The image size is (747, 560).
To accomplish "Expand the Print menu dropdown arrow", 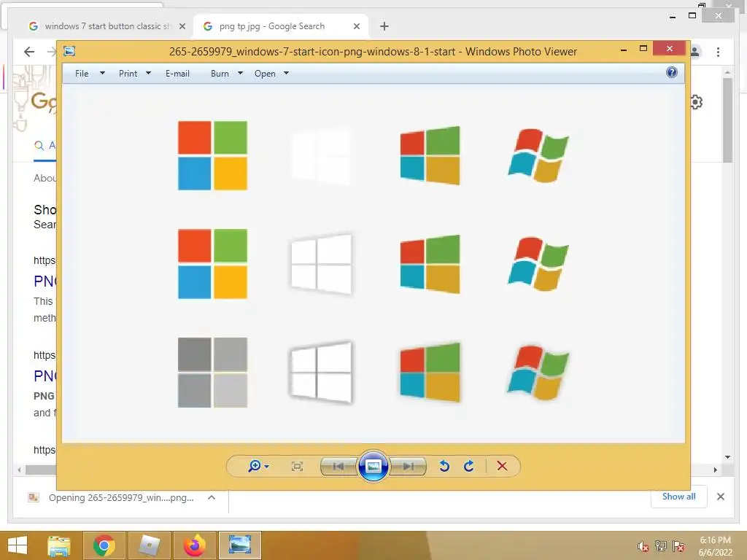I will (148, 74).
